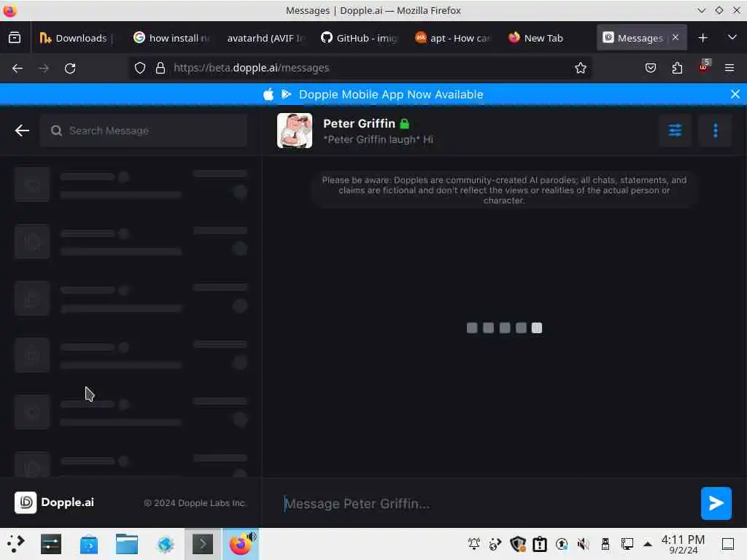Click the Peter Griffin chat name

[x=359, y=123]
